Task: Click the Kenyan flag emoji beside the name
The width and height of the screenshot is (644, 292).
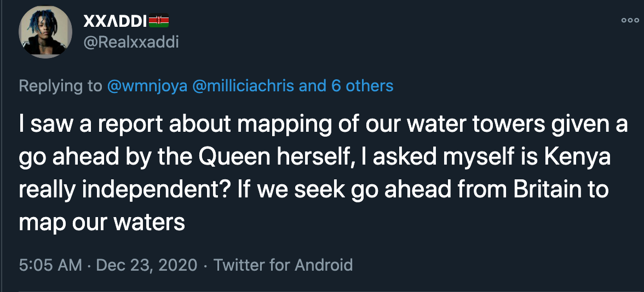Action: [158, 21]
